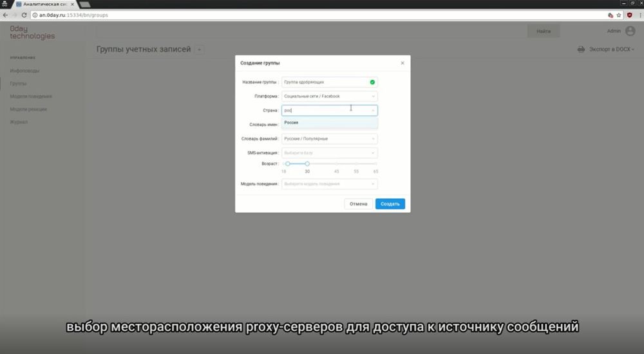The height and width of the screenshot is (354, 644).
Task: Open the SMS-активация dropdown
Action: (329, 153)
